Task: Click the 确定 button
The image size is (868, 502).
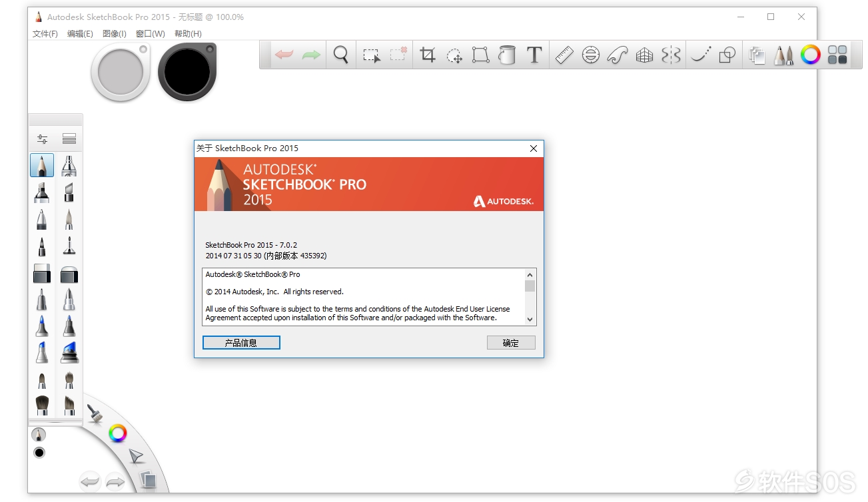Action: click(511, 343)
